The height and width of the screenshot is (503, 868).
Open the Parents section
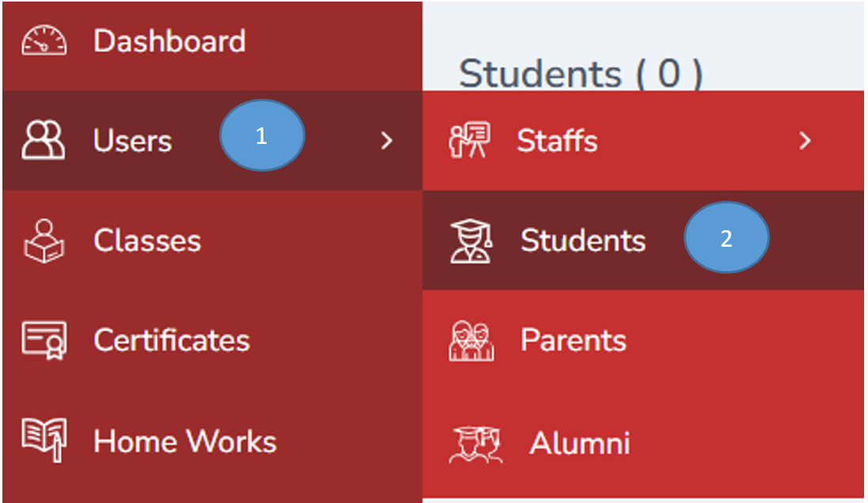(x=574, y=340)
